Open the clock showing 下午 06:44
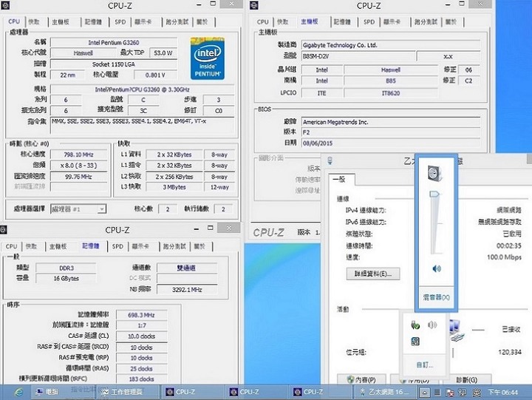 (x=503, y=392)
